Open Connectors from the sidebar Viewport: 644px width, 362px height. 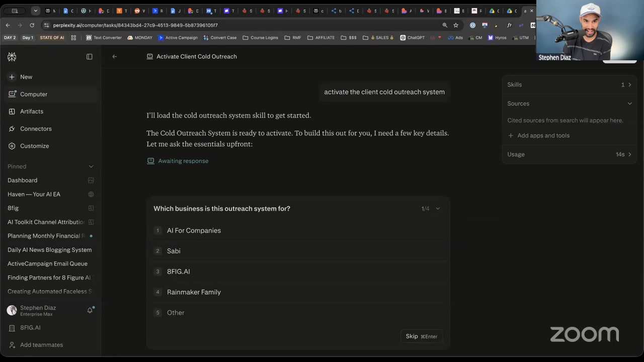(36, 129)
